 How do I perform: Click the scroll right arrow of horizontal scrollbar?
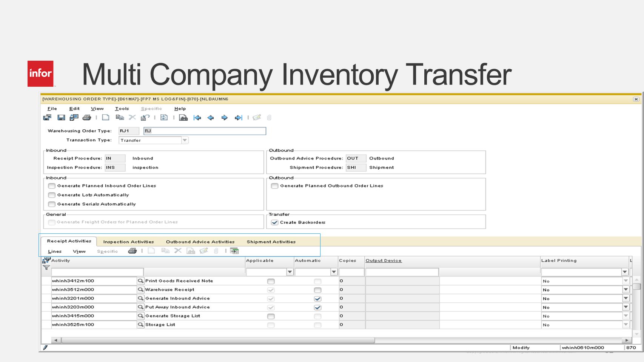tap(627, 340)
